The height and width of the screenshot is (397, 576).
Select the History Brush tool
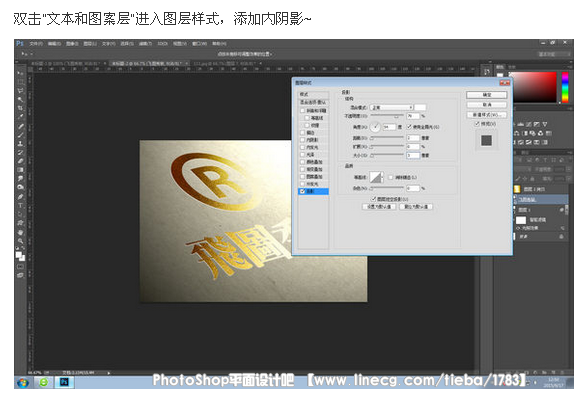click(20, 152)
